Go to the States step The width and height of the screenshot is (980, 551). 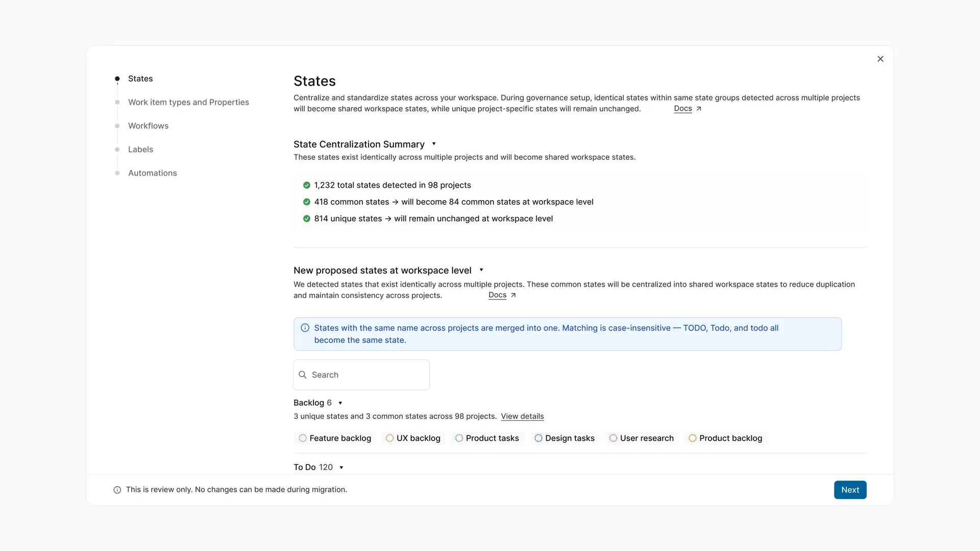(140, 79)
